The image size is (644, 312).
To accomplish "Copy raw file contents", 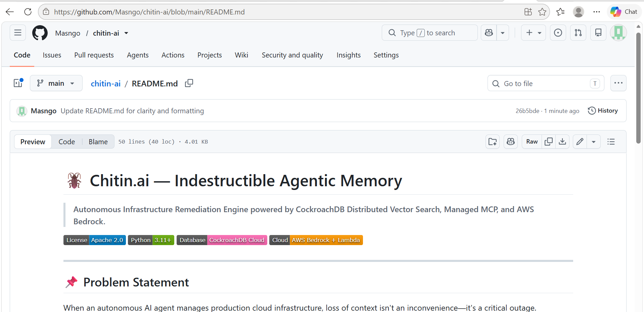I will coord(549,142).
